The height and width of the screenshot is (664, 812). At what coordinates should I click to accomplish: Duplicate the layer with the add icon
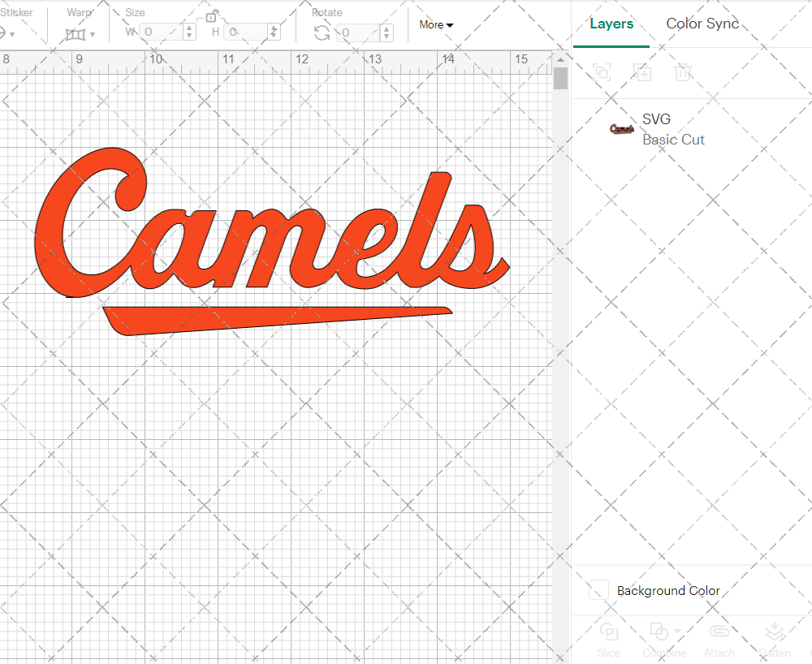[642, 72]
